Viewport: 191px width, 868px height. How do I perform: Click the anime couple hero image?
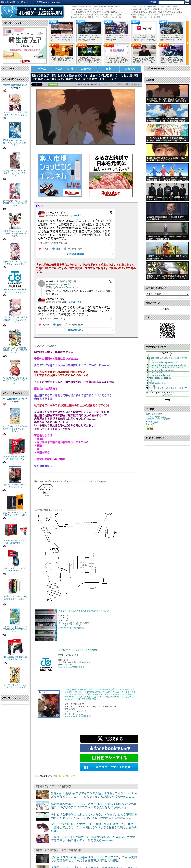(85, 117)
